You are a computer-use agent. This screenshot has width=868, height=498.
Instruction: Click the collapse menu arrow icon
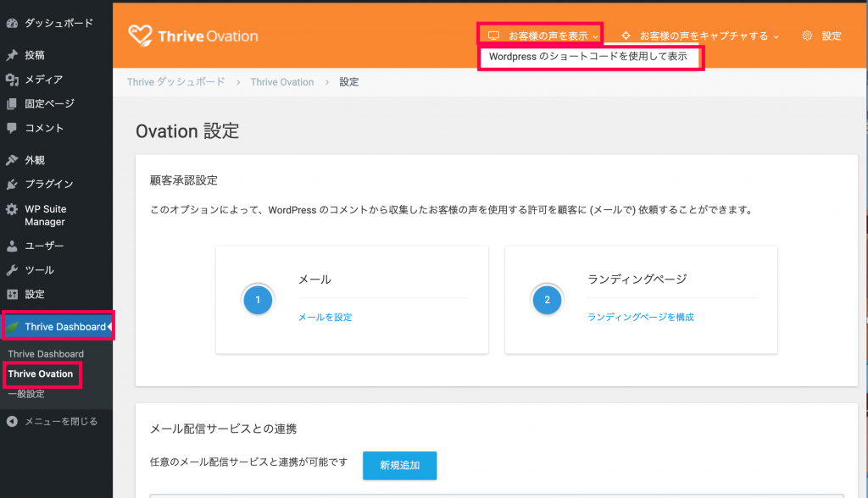pyautogui.click(x=12, y=422)
